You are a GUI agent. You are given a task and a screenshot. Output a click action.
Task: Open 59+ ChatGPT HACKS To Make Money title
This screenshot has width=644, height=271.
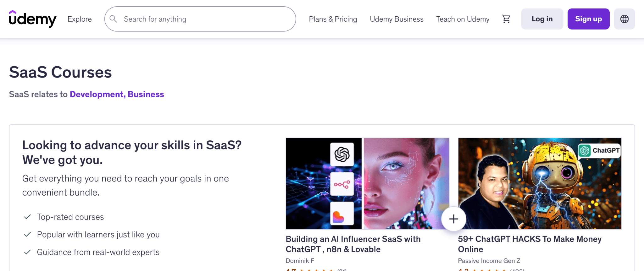pyautogui.click(x=530, y=244)
